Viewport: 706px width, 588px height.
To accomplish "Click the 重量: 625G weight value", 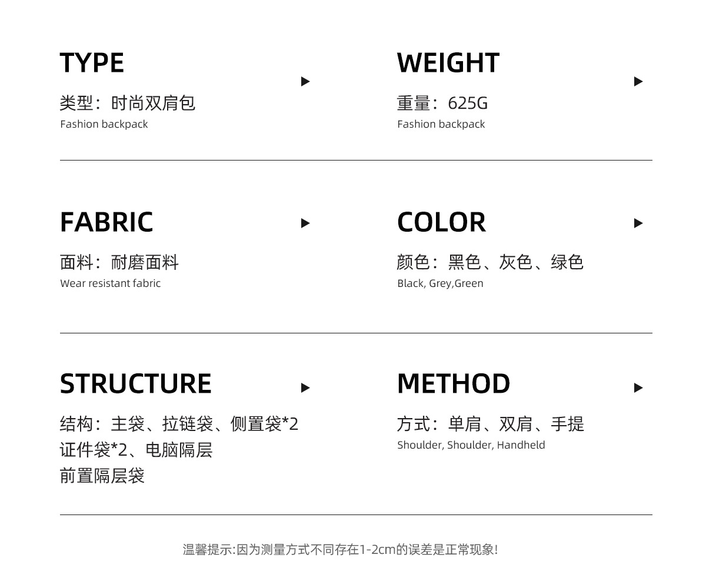I will pos(442,103).
